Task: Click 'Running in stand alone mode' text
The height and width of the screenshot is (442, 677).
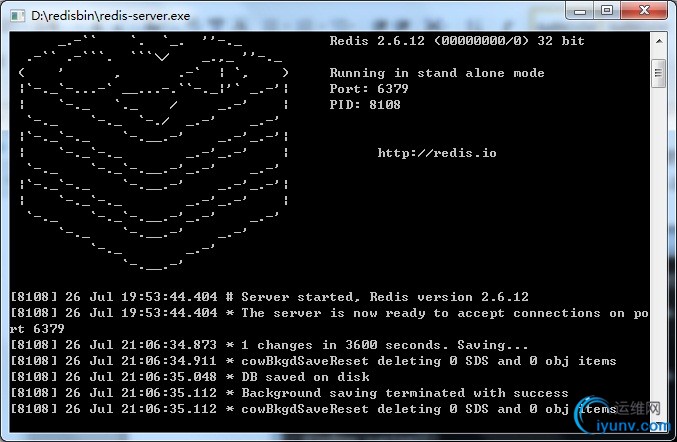Action: [x=437, y=73]
